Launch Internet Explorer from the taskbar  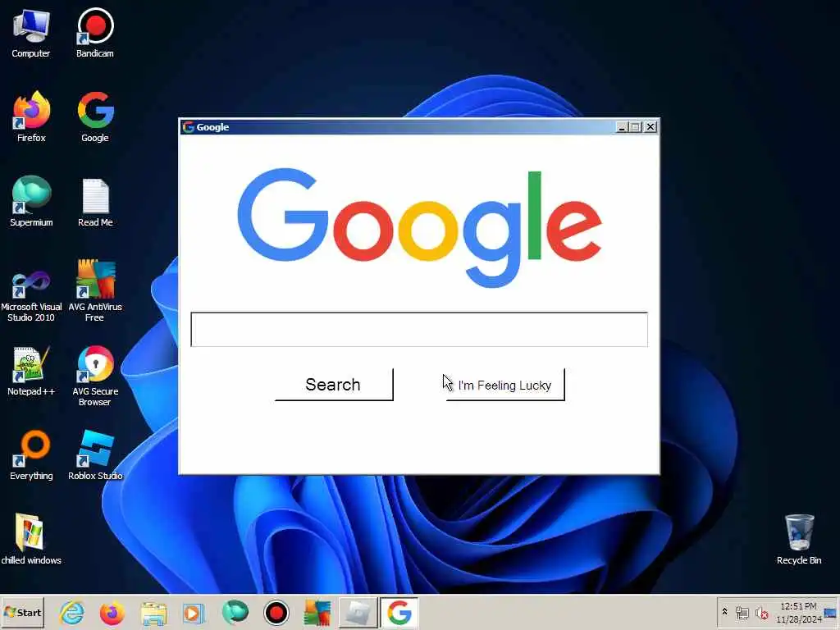point(72,613)
